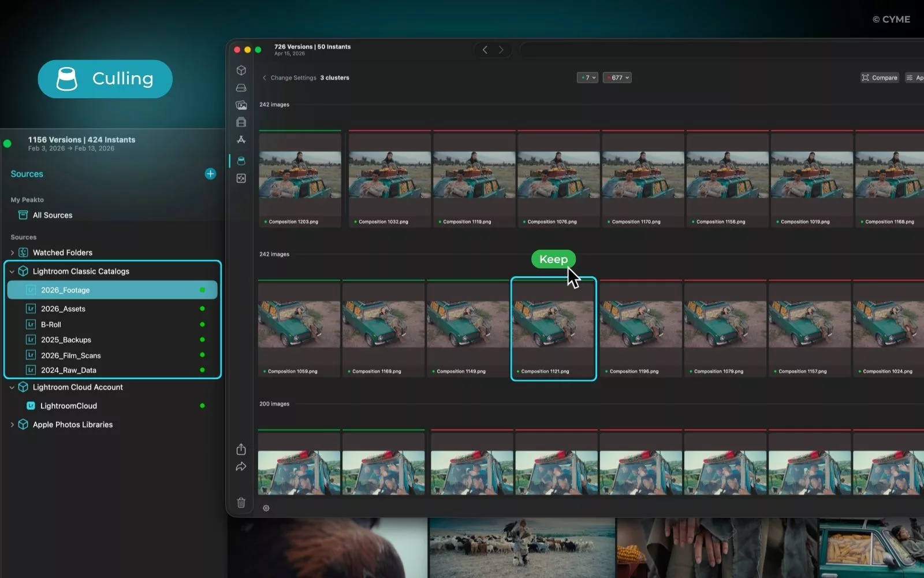Select All Sources in the sidebar

[x=53, y=215]
